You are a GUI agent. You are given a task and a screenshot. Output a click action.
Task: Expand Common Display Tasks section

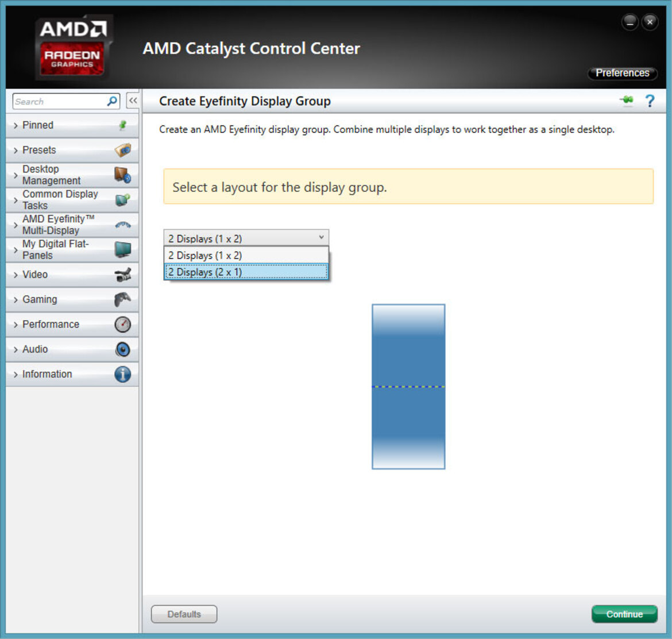coord(72,200)
